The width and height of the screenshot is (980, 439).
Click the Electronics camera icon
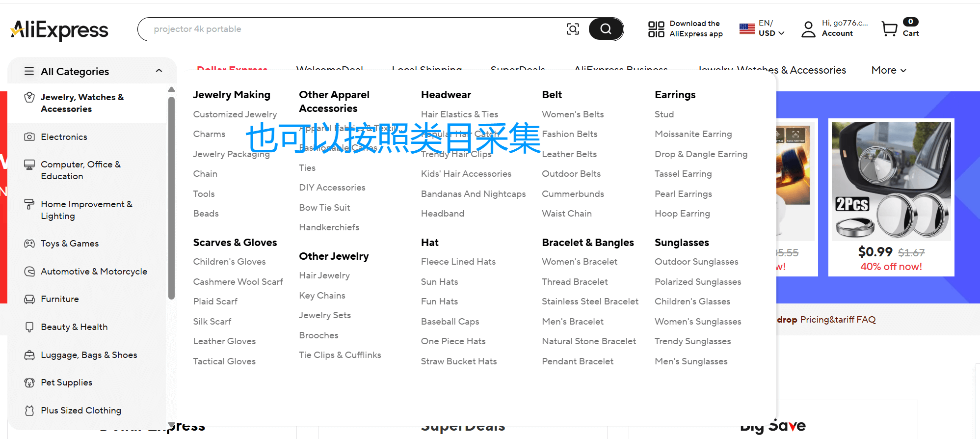tap(29, 137)
